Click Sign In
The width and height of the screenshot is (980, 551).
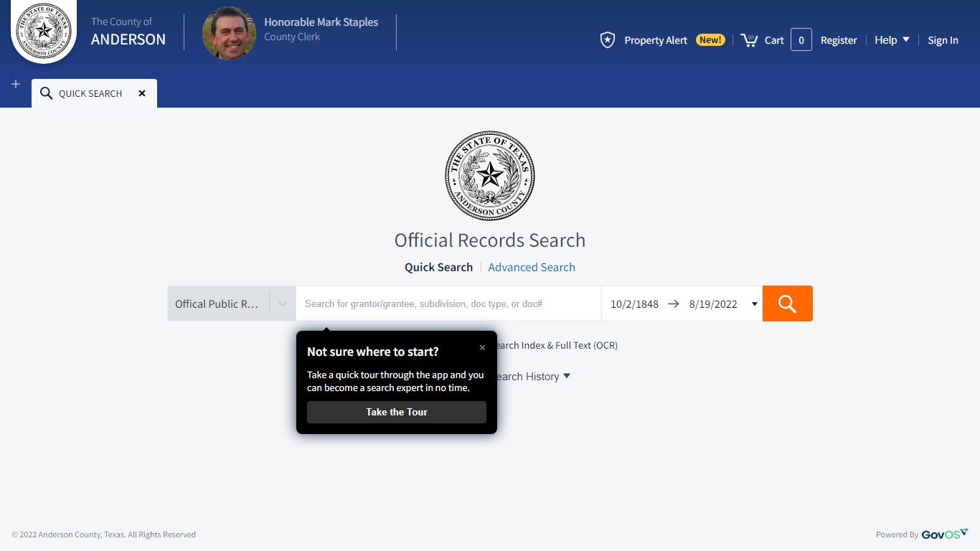click(x=943, y=40)
